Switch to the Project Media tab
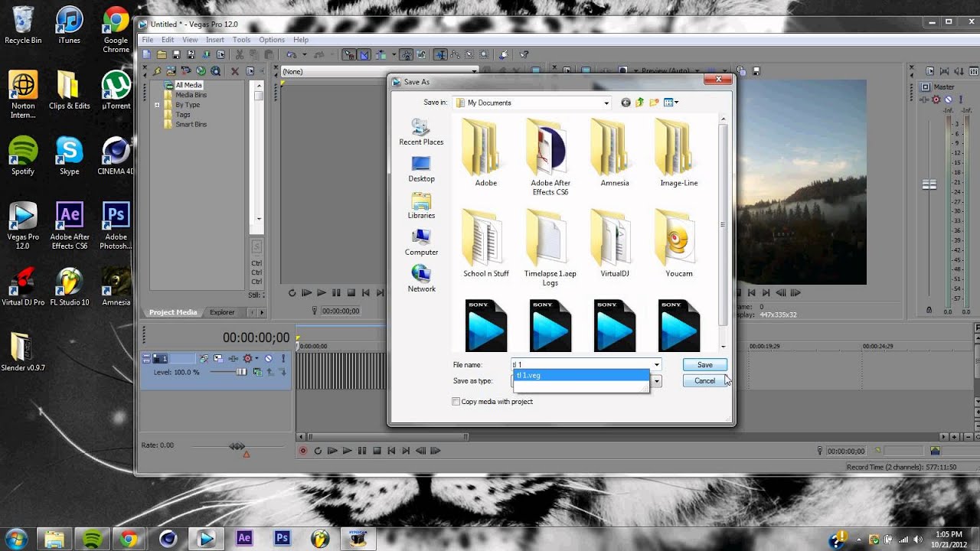Image resolution: width=980 pixels, height=551 pixels. pos(173,312)
